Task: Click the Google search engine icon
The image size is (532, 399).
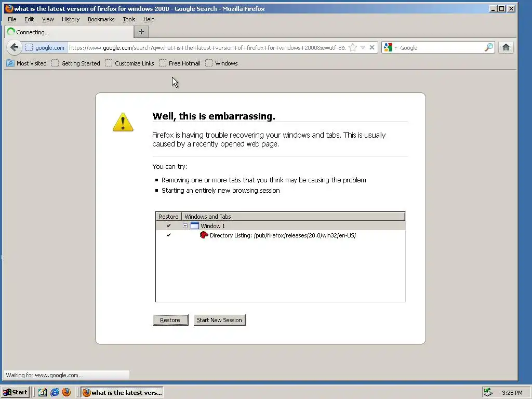Action: click(388, 48)
